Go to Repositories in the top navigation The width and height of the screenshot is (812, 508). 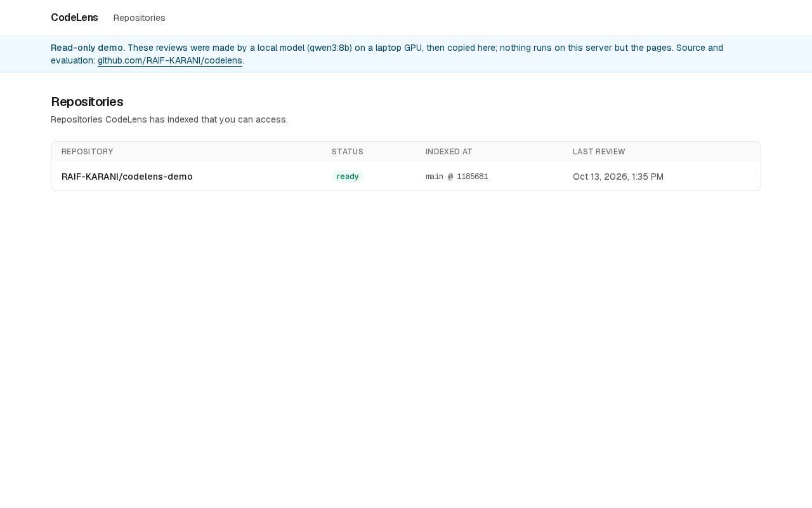(139, 18)
